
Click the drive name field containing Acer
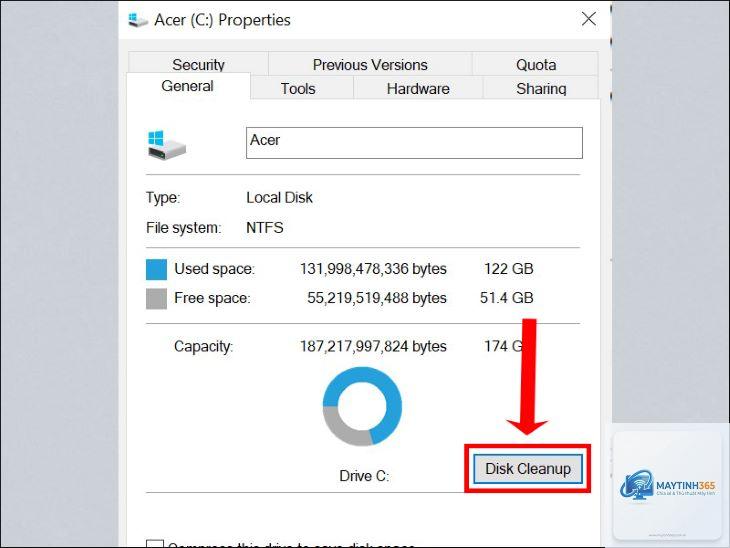(x=414, y=143)
